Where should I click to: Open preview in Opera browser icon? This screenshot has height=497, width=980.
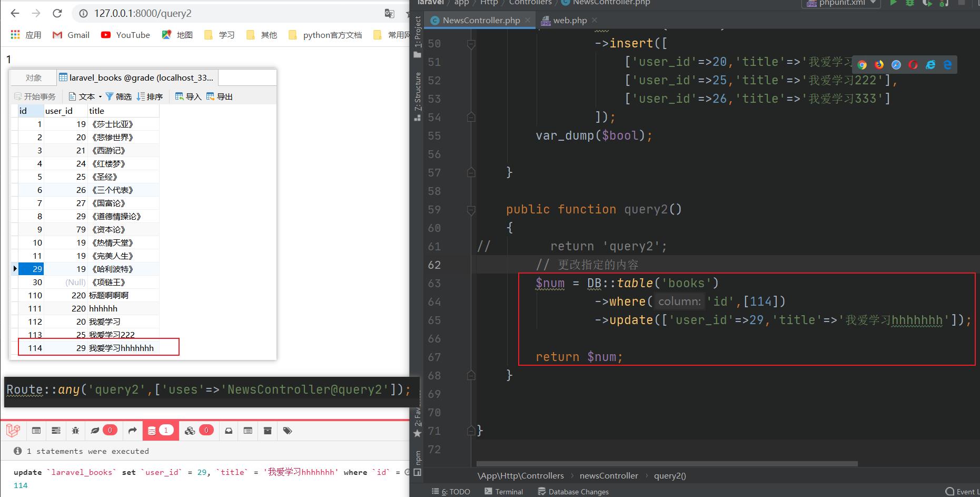pyautogui.click(x=913, y=65)
